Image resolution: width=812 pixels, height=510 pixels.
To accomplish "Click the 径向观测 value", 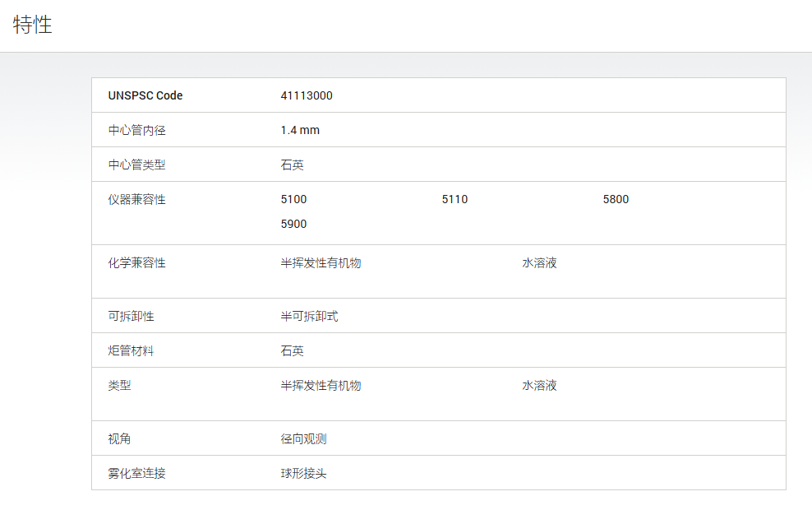I will click(x=303, y=439).
